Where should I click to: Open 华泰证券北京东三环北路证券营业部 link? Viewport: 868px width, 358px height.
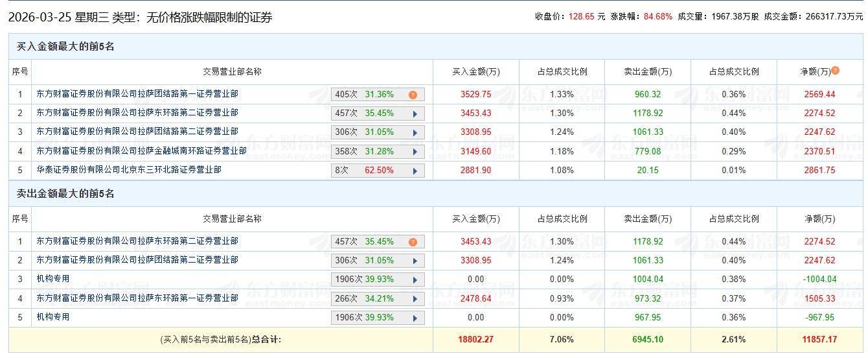(x=129, y=170)
